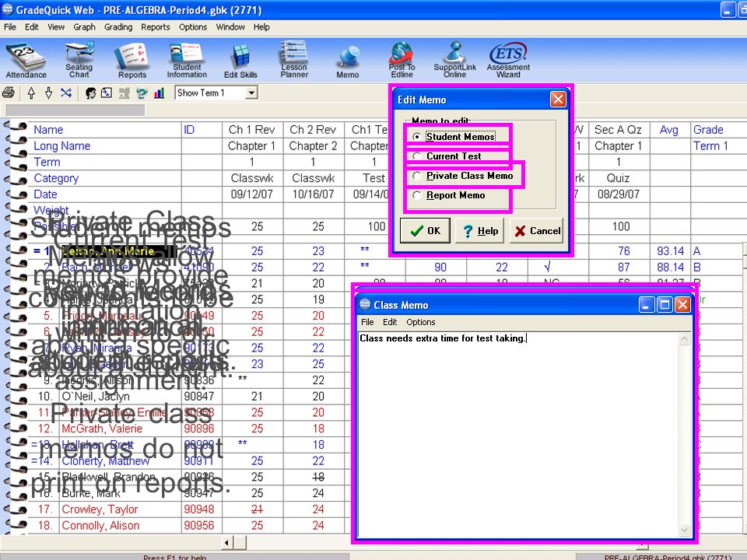This screenshot has width=747, height=560.
Task: Click Help in Edit Memo dialog
Action: click(480, 231)
